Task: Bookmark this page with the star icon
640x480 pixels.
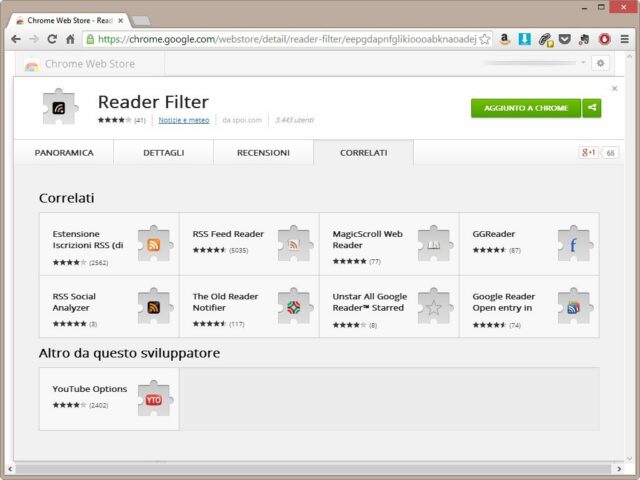Action: pos(485,39)
